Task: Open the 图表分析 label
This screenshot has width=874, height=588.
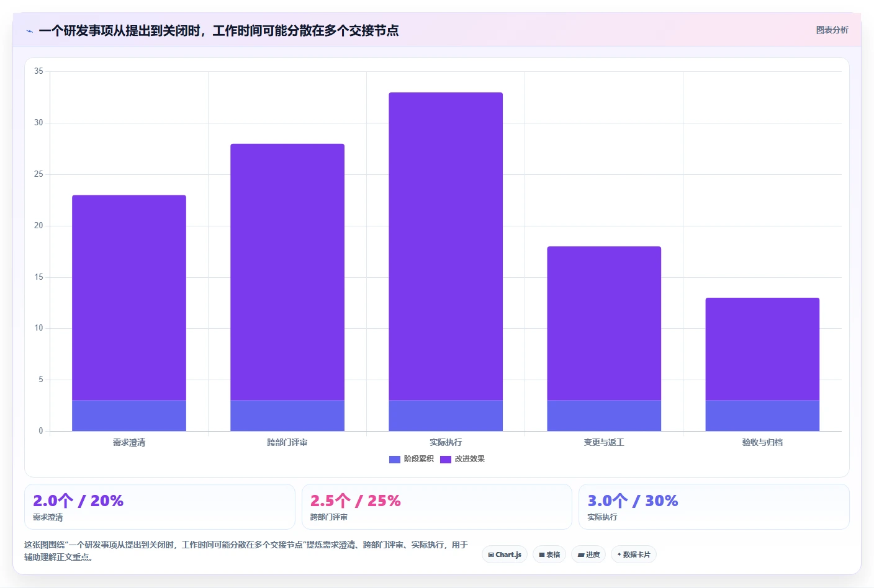Action: coord(832,30)
